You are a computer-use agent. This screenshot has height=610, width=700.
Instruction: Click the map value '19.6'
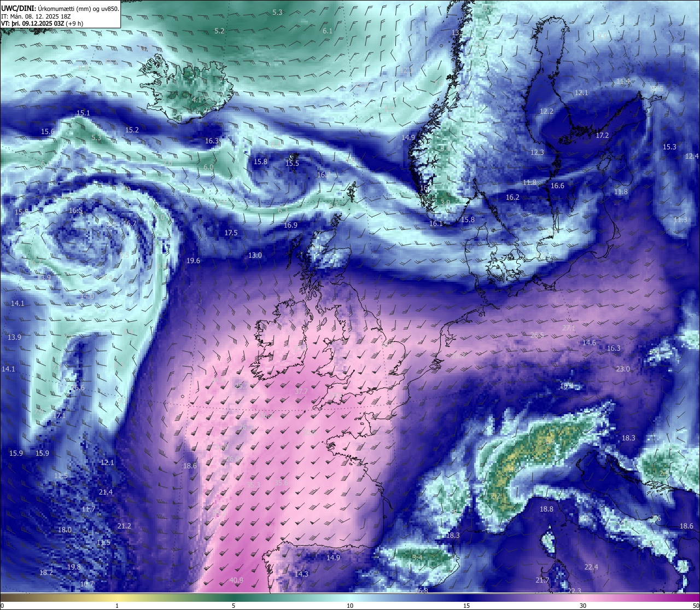(x=193, y=260)
